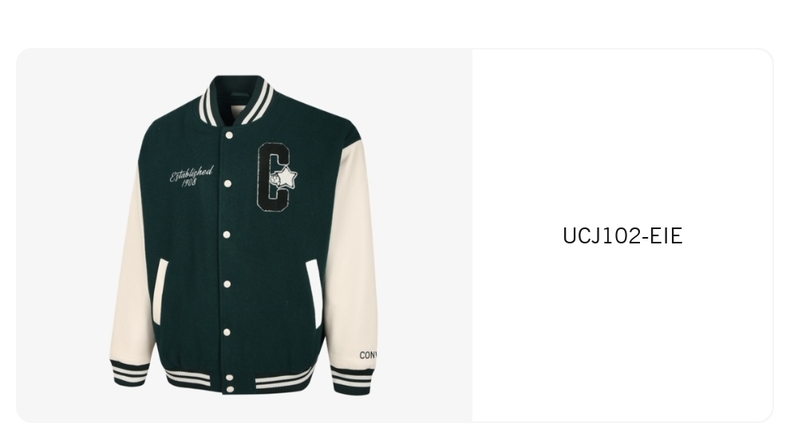Click the striped waistband hem beneath the C patch side

point(285,379)
